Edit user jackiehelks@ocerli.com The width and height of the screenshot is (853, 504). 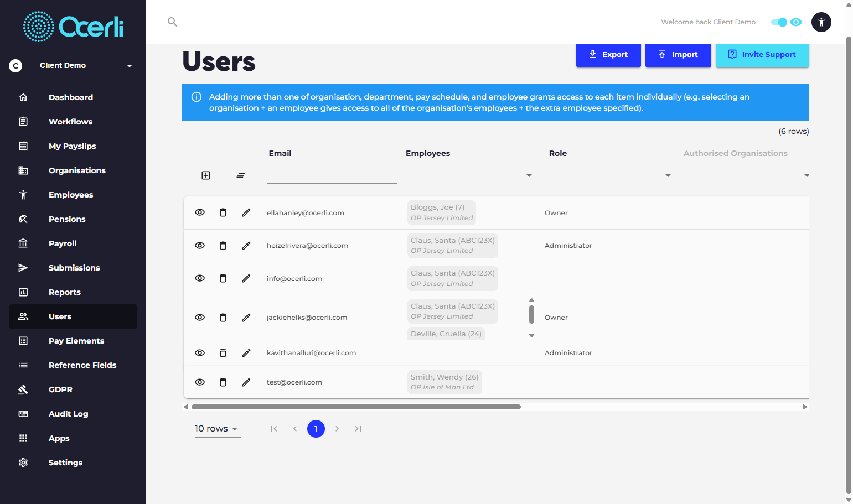click(x=246, y=318)
